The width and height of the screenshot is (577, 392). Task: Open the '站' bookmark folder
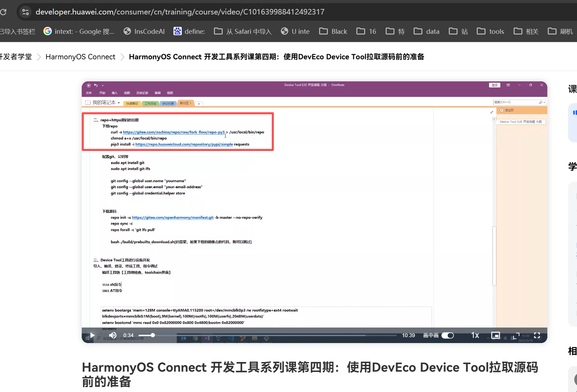(x=458, y=31)
